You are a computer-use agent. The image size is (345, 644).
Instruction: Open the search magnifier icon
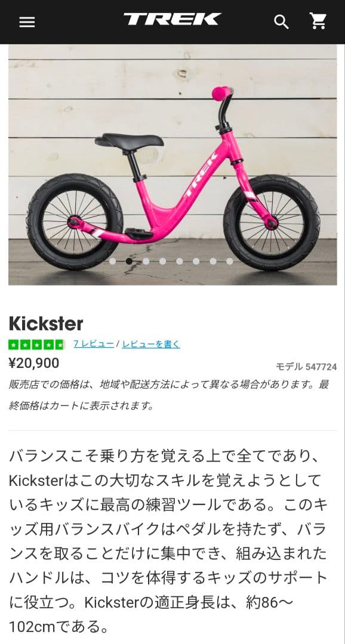(x=281, y=22)
